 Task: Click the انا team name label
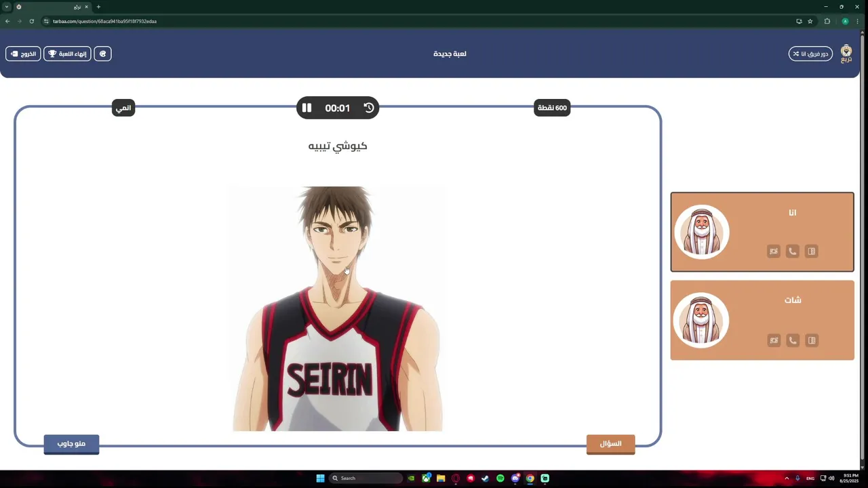(x=793, y=213)
